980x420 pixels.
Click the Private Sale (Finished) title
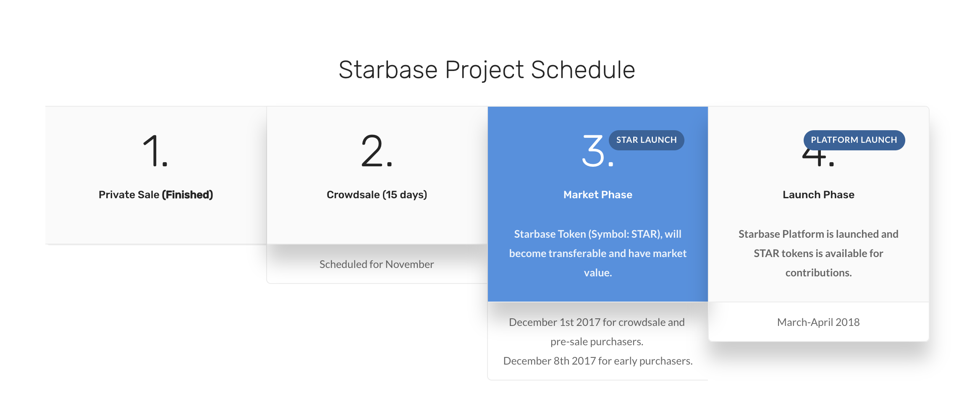(156, 194)
